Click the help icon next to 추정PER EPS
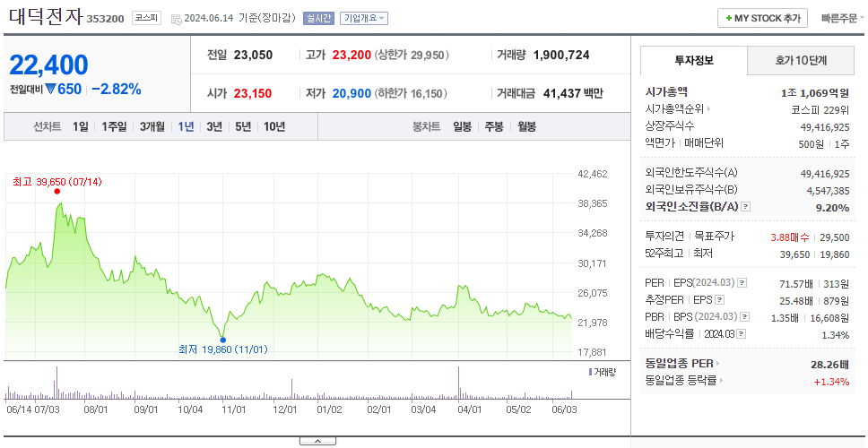The height and width of the screenshot is (448, 868). 719,300
